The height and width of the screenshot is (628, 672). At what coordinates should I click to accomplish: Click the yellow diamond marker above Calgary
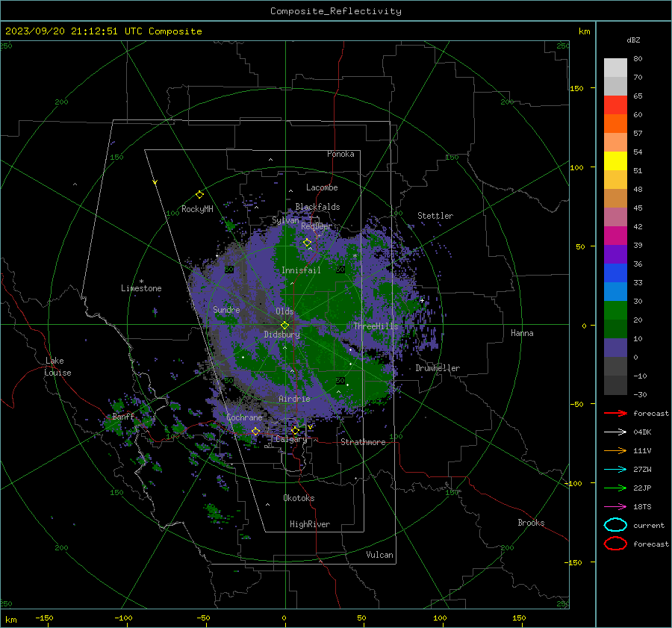295,430
